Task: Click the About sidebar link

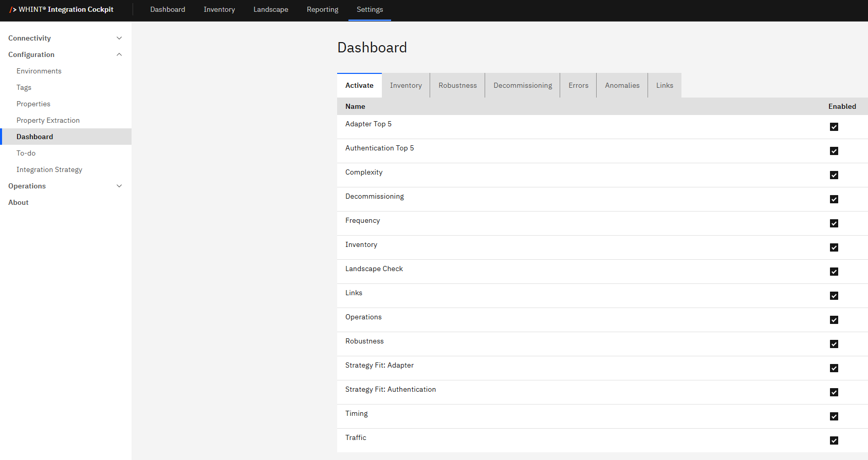Action: tap(19, 202)
